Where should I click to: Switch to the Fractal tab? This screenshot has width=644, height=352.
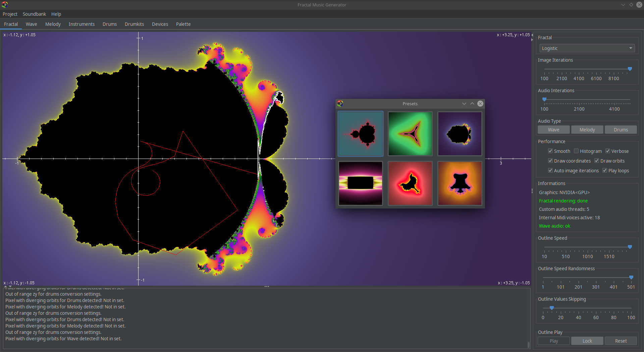11,24
